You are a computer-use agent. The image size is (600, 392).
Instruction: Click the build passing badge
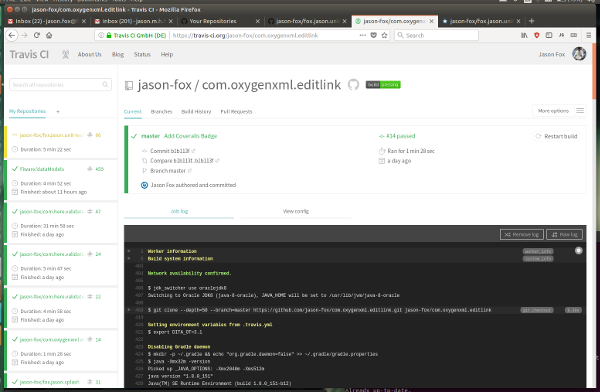[x=383, y=85]
